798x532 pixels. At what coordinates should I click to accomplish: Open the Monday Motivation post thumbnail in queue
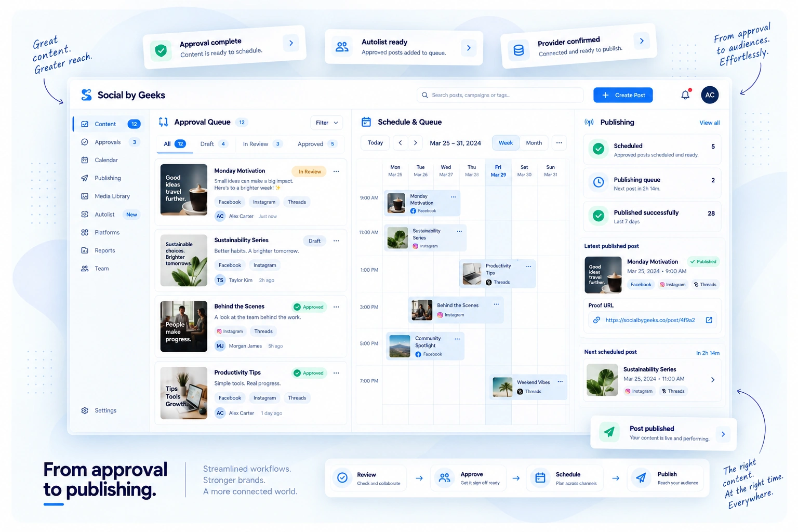point(184,190)
